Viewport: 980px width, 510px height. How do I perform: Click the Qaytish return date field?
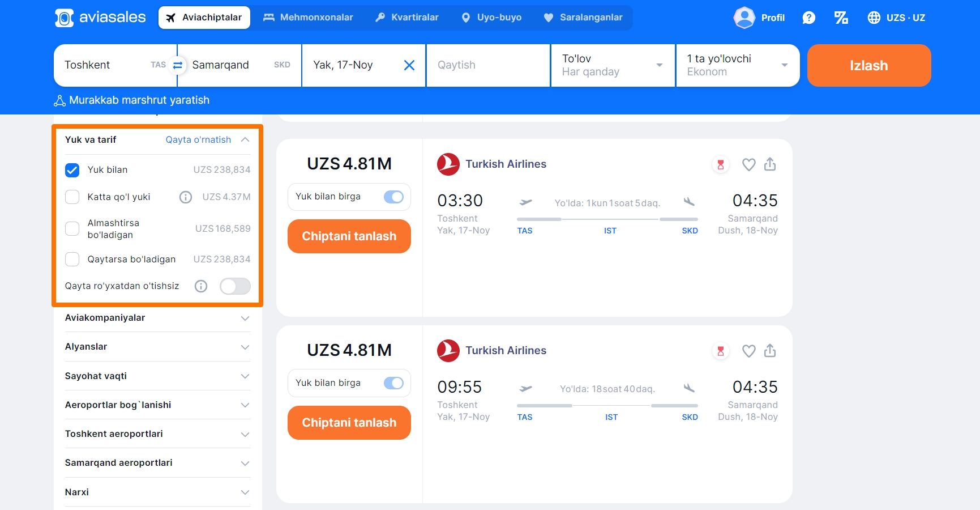(x=488, y=65)
